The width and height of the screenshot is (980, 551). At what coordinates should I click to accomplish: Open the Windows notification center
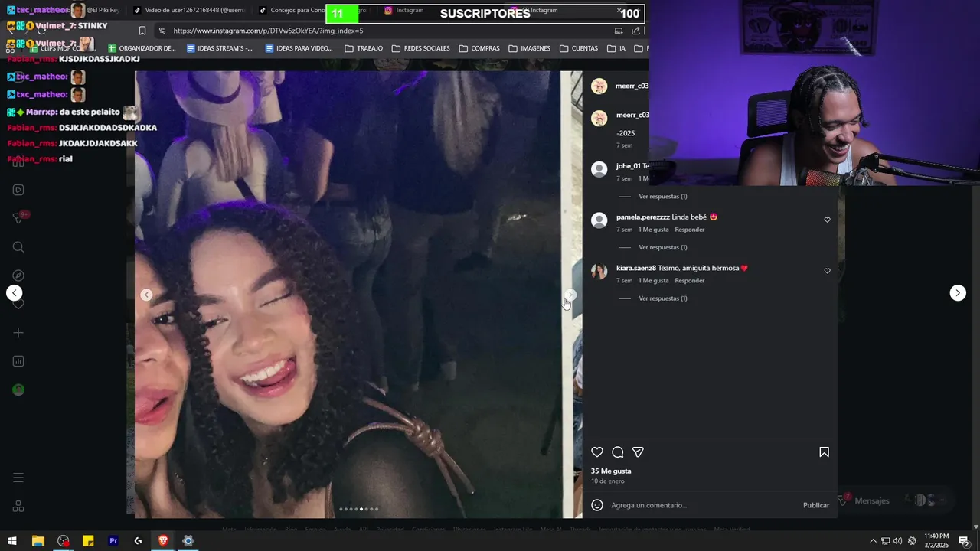tap(964, 541)
